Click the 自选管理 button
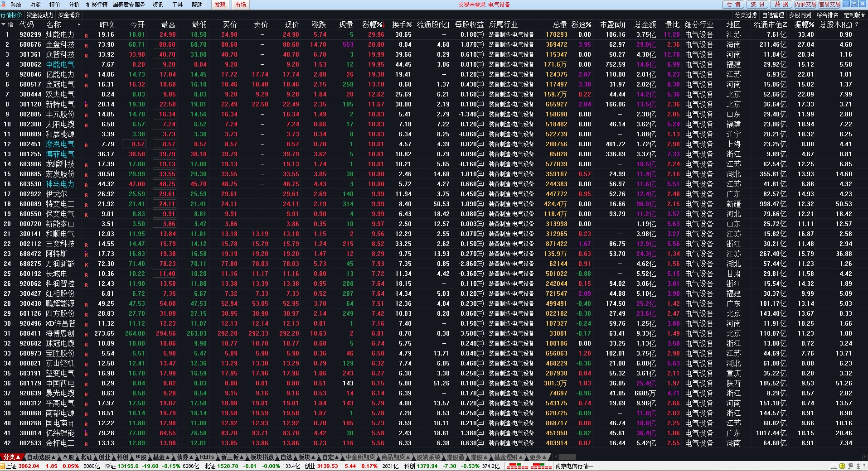 [x=773, y=15]
